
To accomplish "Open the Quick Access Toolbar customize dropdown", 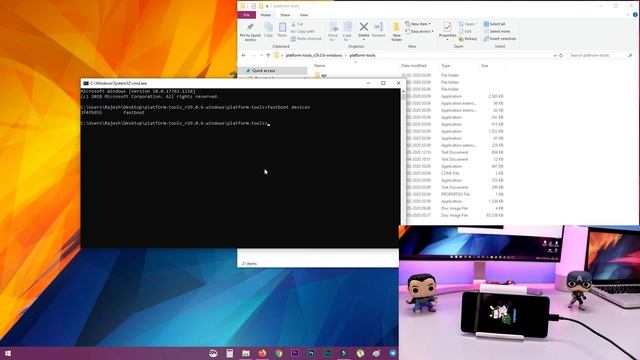I will [x=267, y=6].
